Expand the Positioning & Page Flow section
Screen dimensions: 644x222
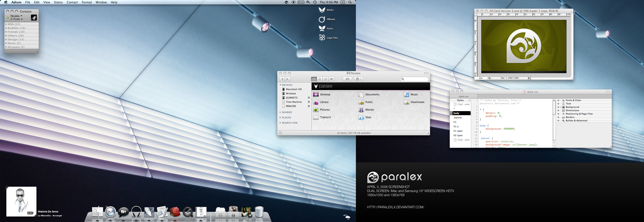558,114
